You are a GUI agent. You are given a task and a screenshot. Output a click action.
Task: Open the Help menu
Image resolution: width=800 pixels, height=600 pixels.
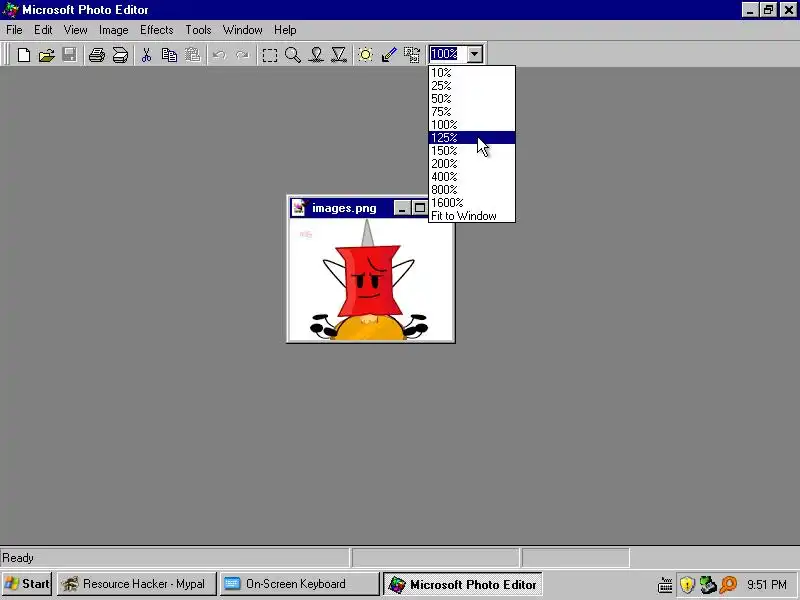click(285, 30)
